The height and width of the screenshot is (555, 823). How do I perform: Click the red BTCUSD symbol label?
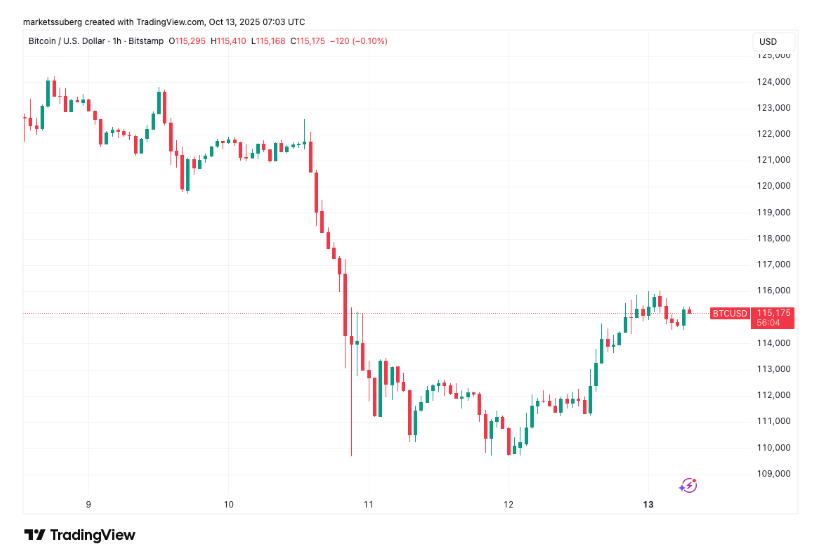[729, 314]
